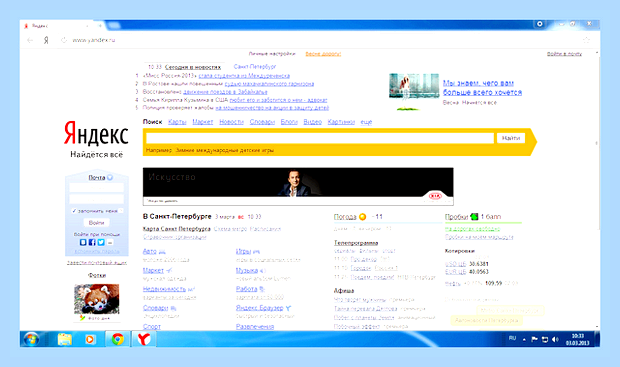The width and height of the screenshot is (620, 367).
Task: Click the green traffic light icon near Пробки
Action: [x=474, y=217]
